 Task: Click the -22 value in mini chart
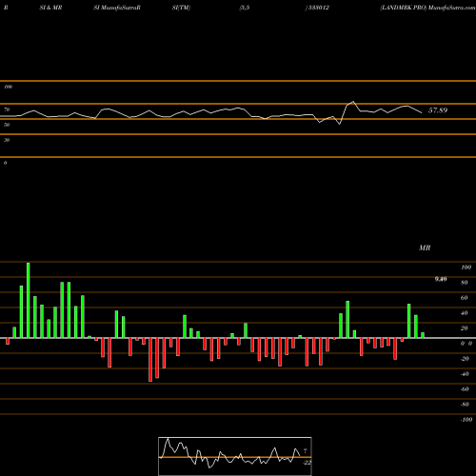[x=307, y=463]
